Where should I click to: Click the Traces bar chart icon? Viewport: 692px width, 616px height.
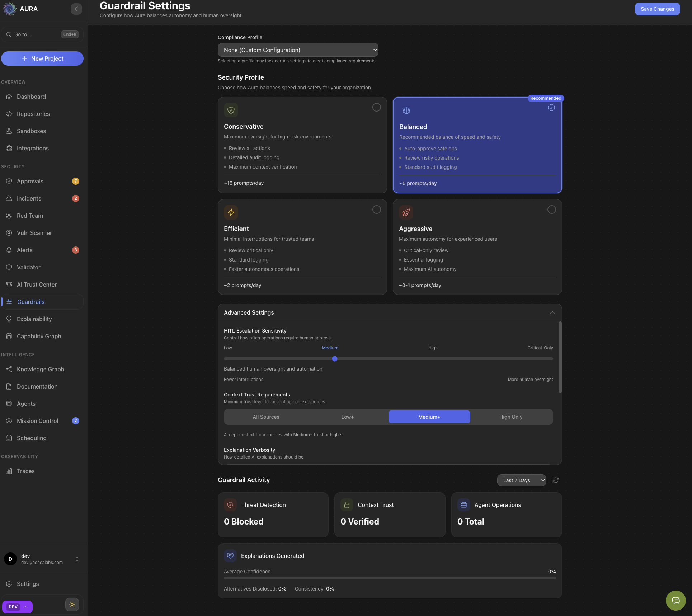click(x=9, y=471)
